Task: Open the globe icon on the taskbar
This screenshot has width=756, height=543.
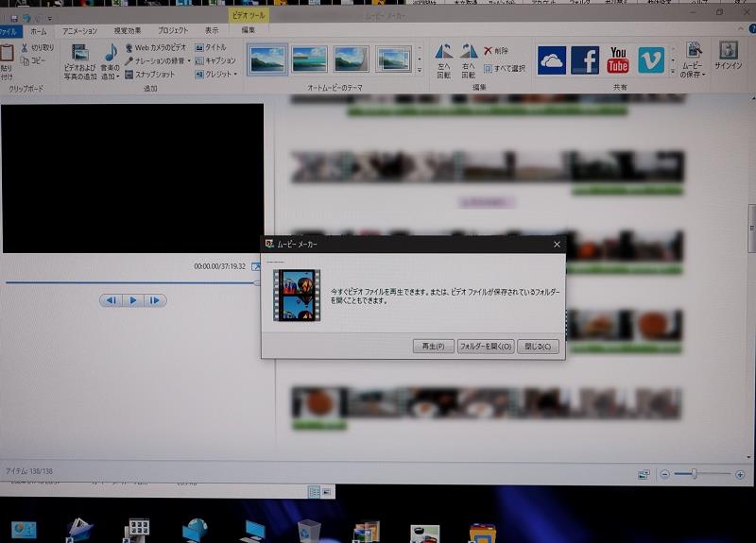Action: [195, 530]
